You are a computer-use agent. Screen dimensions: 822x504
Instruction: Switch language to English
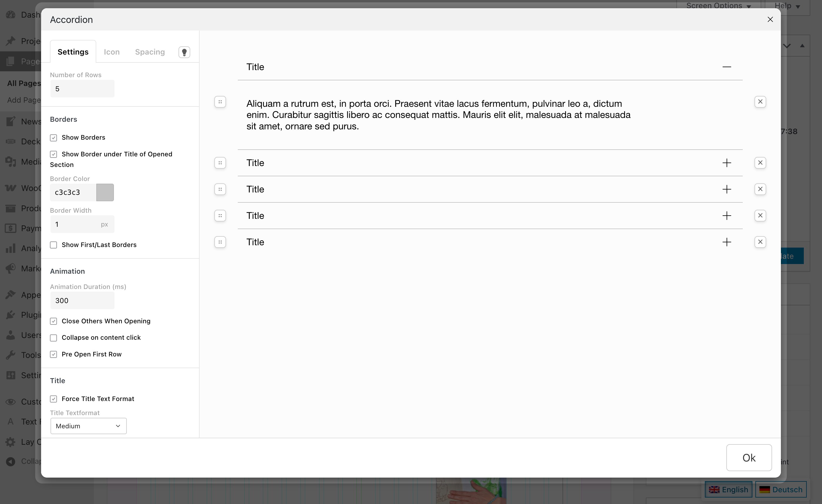728,489
